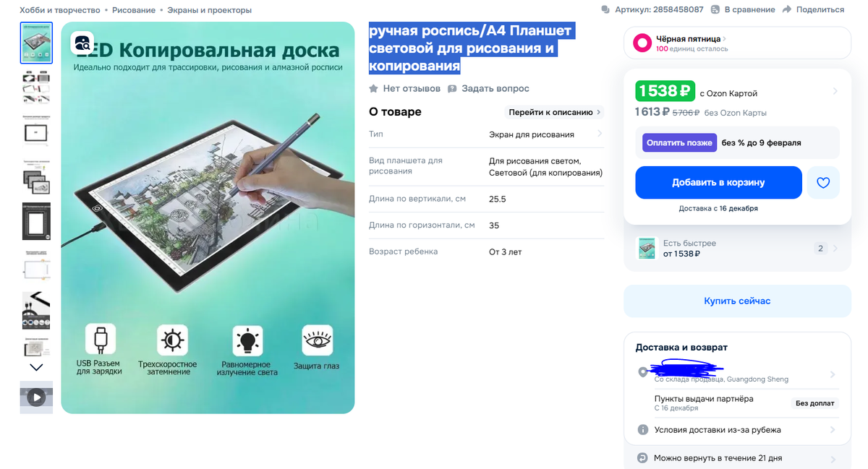This screenshot has height=469, width=868.
Task: Click the Добавить в корзину button
Action: (718, 183)
